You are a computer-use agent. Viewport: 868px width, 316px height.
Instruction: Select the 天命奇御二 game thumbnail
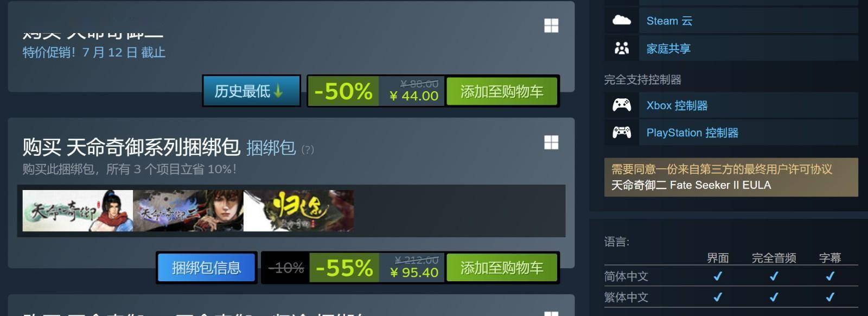(188, 211)
